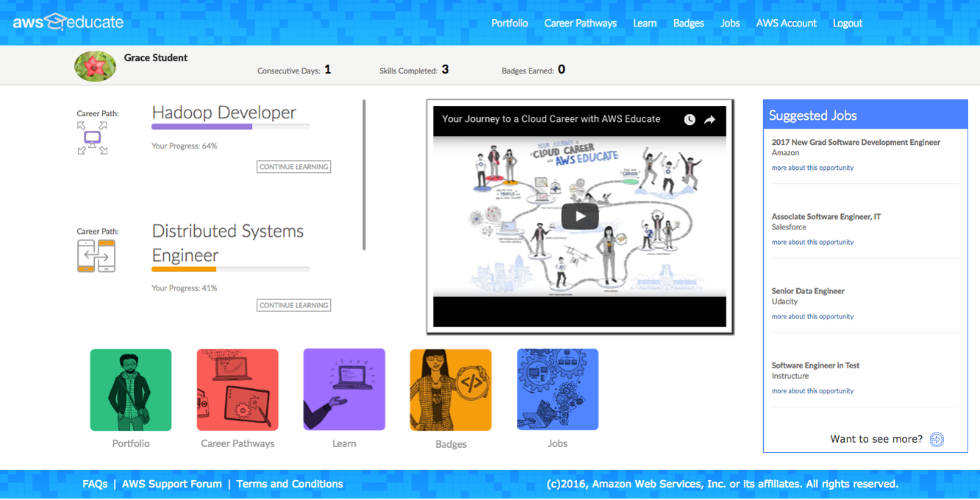Play the Cloud Career video
This screenshot has height=500, width=980.
coord(580,216)
